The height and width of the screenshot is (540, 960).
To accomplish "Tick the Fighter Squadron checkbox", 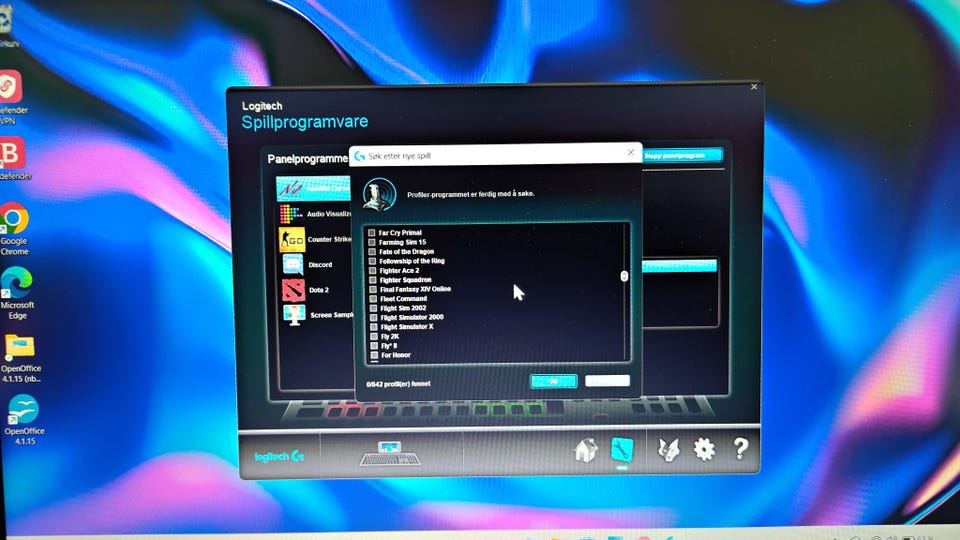I will tap(372, 280).
